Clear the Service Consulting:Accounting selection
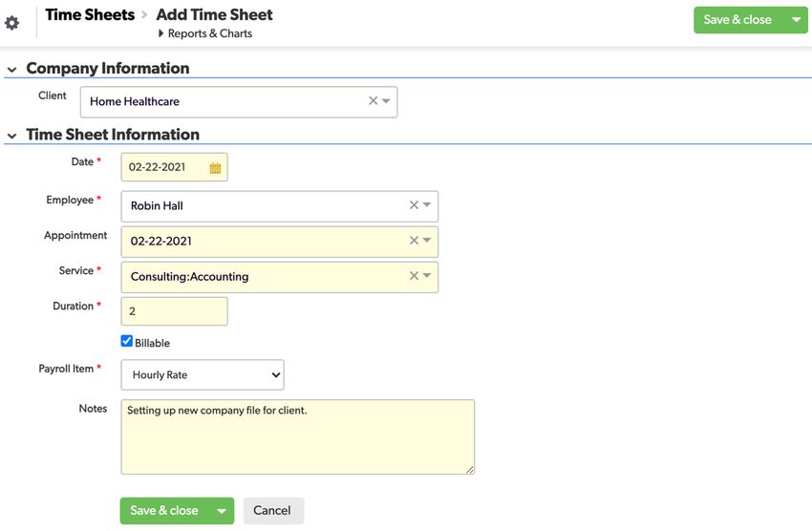The height and width of the screenshot is (531, 812). [x=414, y=276]
